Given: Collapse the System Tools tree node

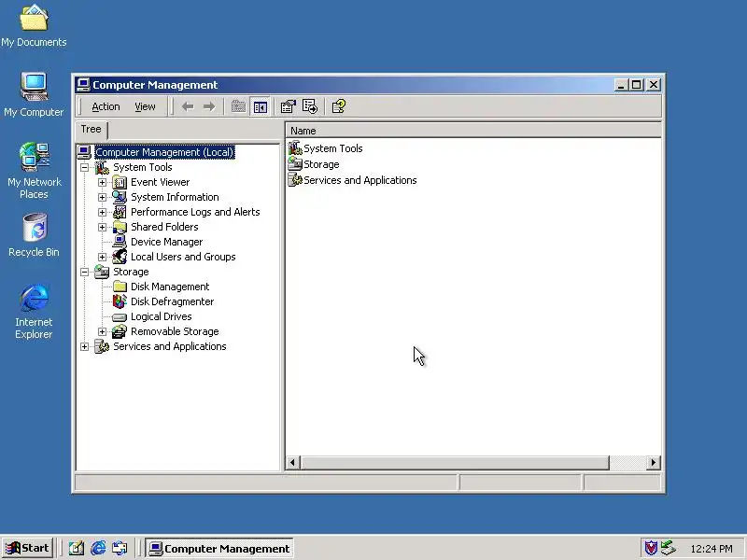Looking at the screenshot, I should [84, 167].
